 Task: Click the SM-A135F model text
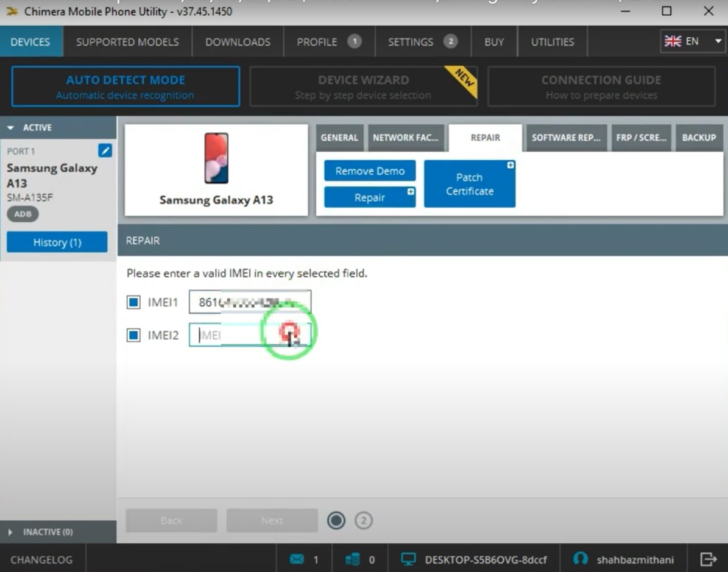(30, 197)
